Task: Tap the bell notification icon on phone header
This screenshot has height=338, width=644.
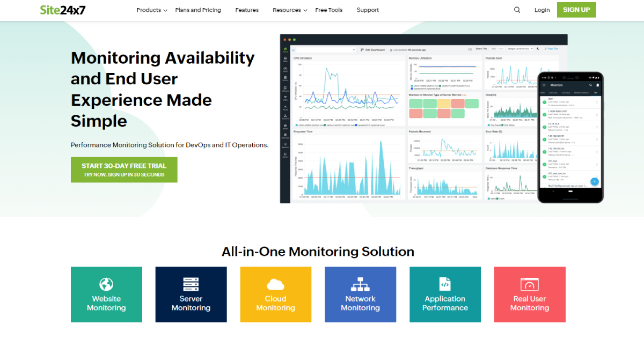Action: click(x=598, y=85)
